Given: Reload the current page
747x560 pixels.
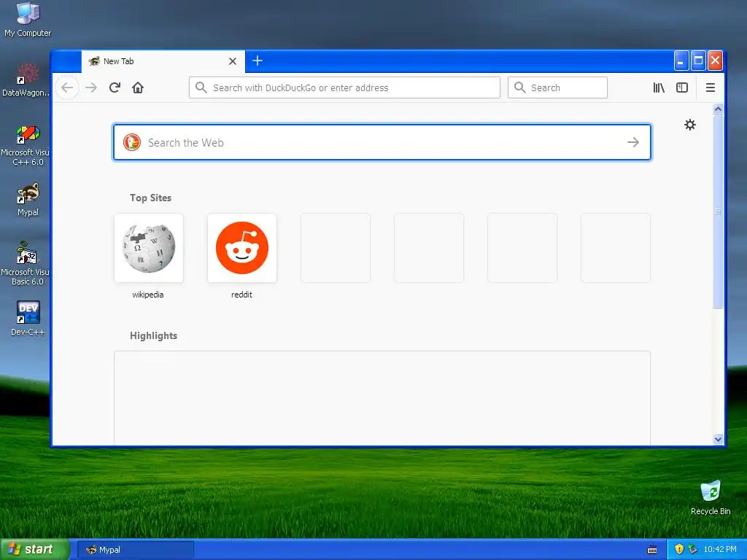Looking at the screenshot, I should (115, 87).
